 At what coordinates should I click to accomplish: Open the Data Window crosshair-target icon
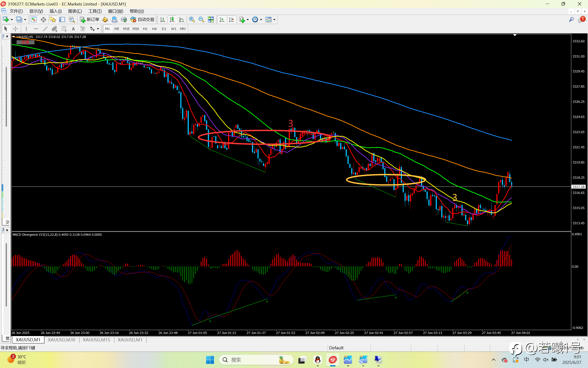(43, 20)
